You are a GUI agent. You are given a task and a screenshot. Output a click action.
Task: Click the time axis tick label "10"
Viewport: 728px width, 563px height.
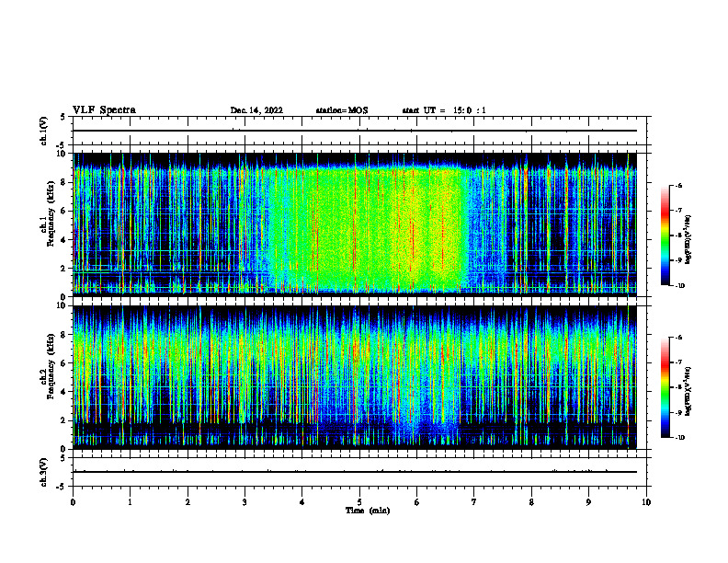pos(646,502)
